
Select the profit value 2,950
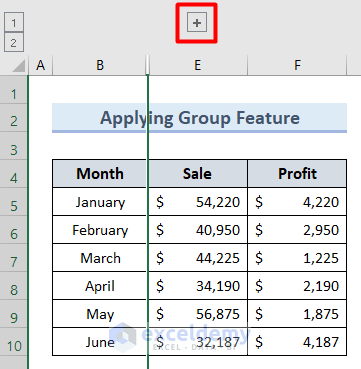pos(297,230)
